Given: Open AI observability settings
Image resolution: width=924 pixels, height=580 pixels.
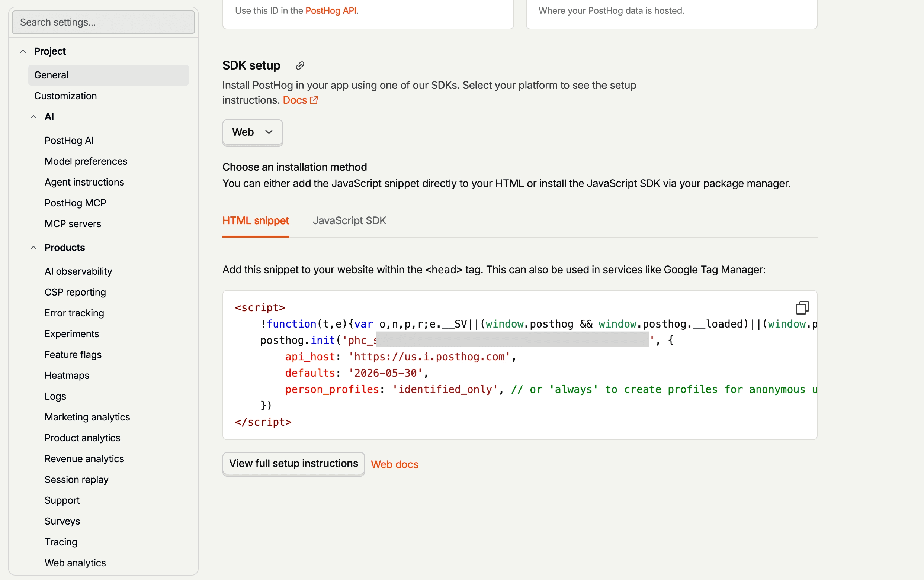Looking at the screenshot, I should [x=113, y=271].
